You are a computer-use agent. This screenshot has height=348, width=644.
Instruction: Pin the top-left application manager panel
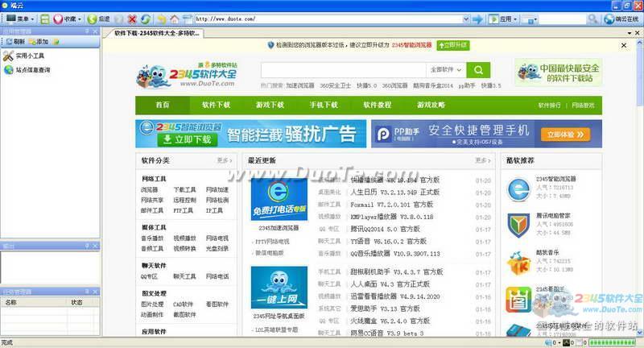87,31
